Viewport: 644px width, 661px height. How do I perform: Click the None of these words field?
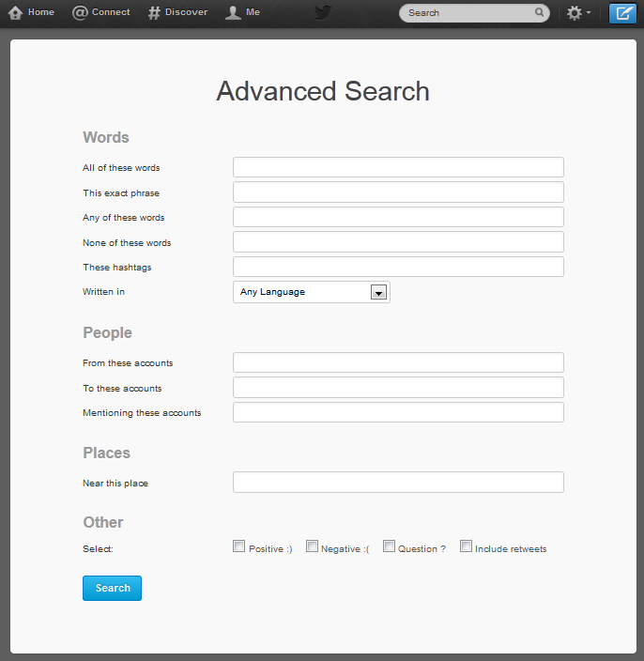click(x=398, y=242)
